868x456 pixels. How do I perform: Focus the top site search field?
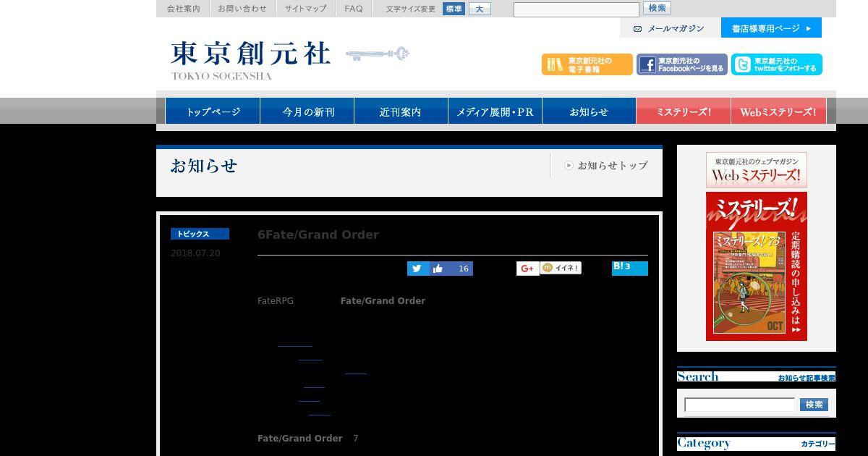(576, 9)
